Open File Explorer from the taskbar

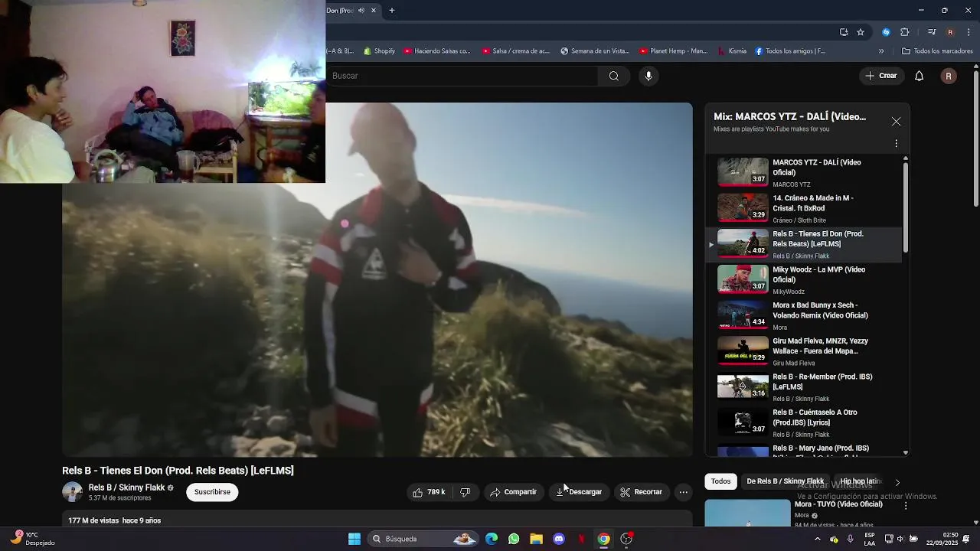pos(536,539)
